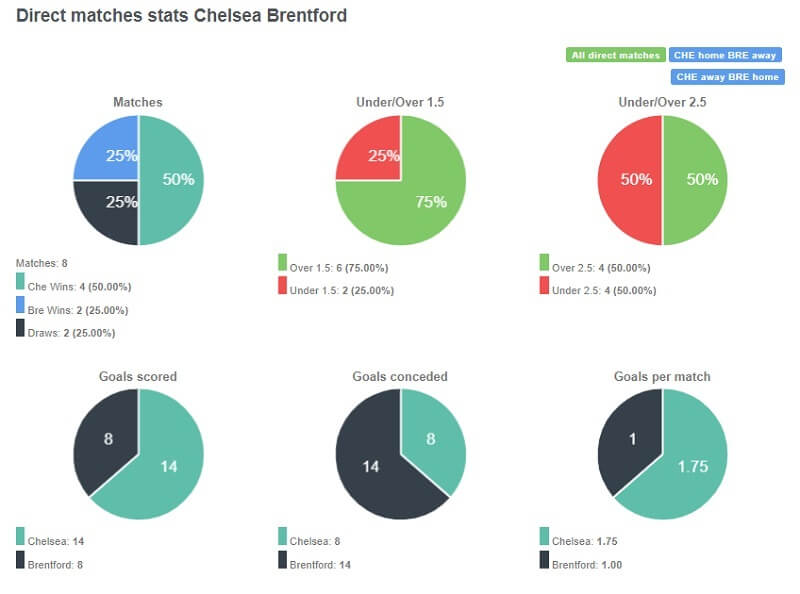This screenshot has width=800, height=594.
Task: Click the 50% slice in the Matches chart
Action: pyautogui.click(x=178, y=180)
